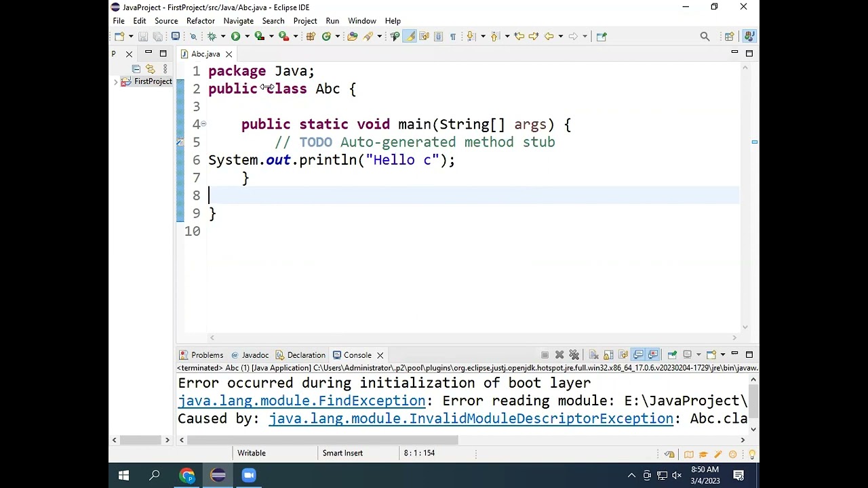868x488 pixels.
Task: Close the Abc.java editor tab
Action: [229, 54]
